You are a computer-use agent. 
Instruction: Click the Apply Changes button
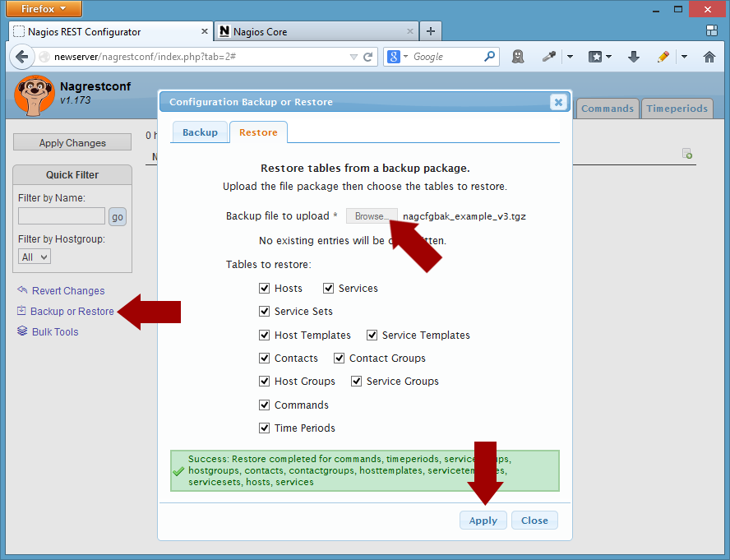coord(72,142)
